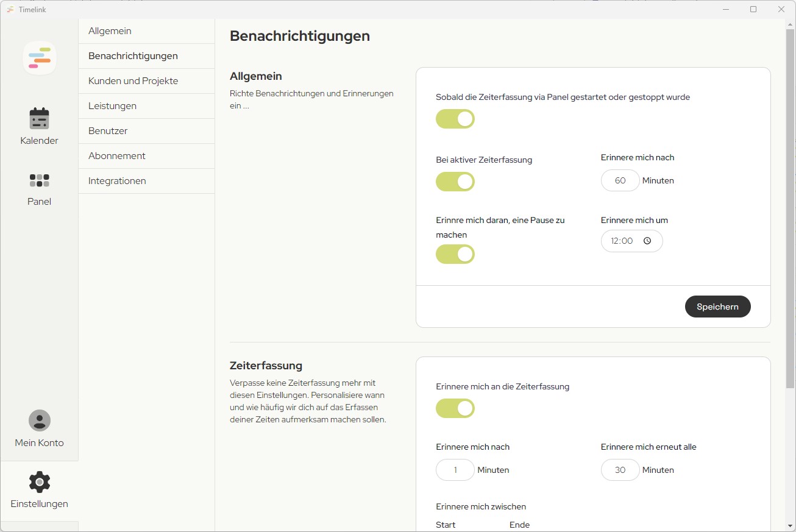Open the Panel grid icon

[40, 180]
